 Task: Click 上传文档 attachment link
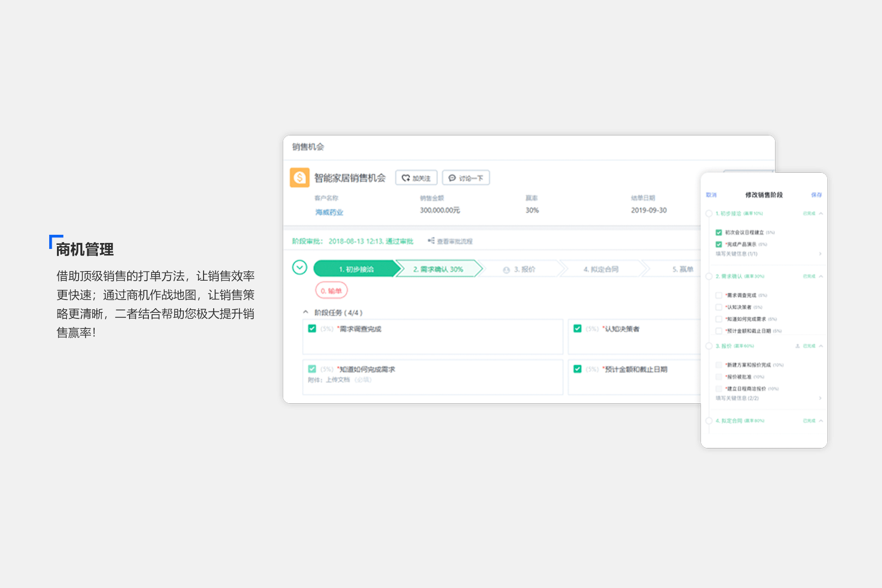click(x=338, y=380)
